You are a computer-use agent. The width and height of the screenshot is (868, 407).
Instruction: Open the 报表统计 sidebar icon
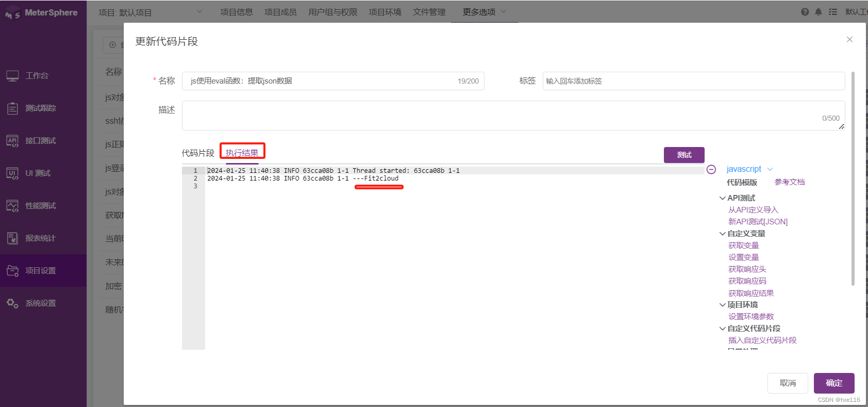[x=12, y=238]
